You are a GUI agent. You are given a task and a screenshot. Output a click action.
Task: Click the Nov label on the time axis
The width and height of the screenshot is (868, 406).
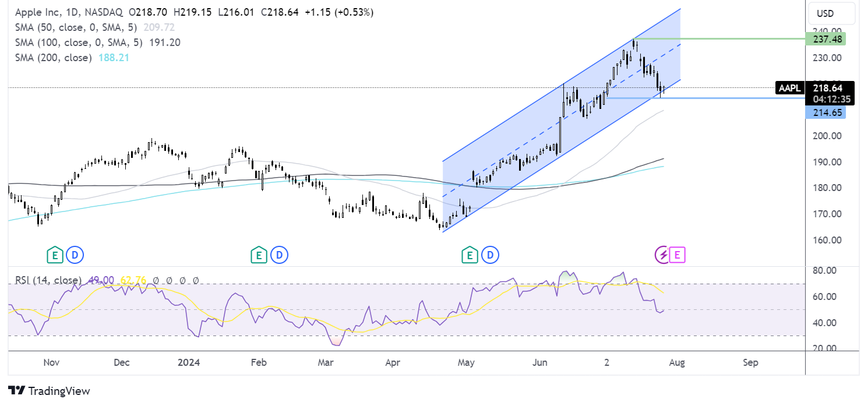(51, 362)
